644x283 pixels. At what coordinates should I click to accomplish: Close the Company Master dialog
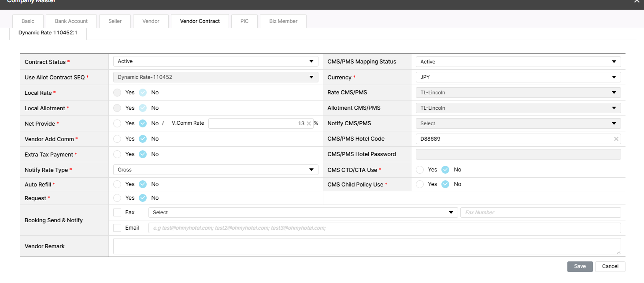[637, 1]
